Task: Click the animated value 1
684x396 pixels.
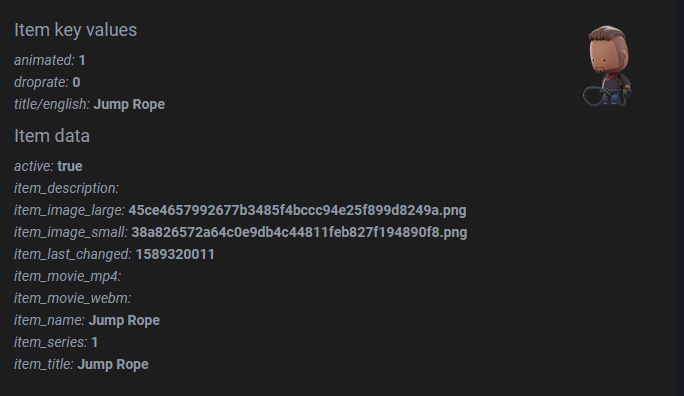Action: [x=82, y=60]
